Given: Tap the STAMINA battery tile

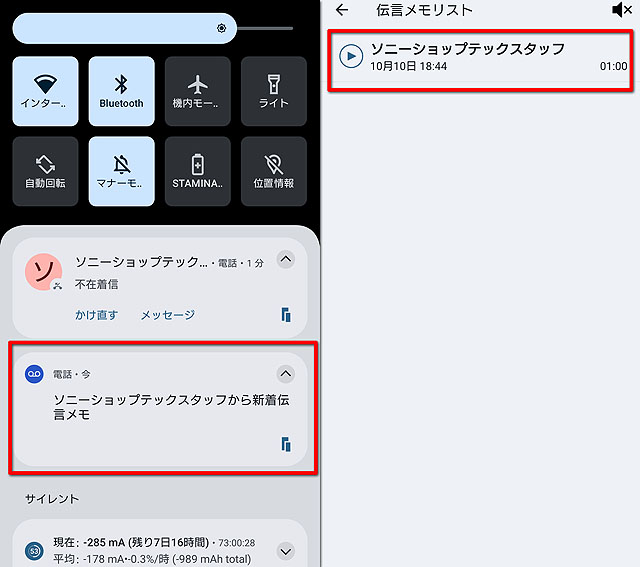Looking at the screenshot, I should click(x=198, y=171).
